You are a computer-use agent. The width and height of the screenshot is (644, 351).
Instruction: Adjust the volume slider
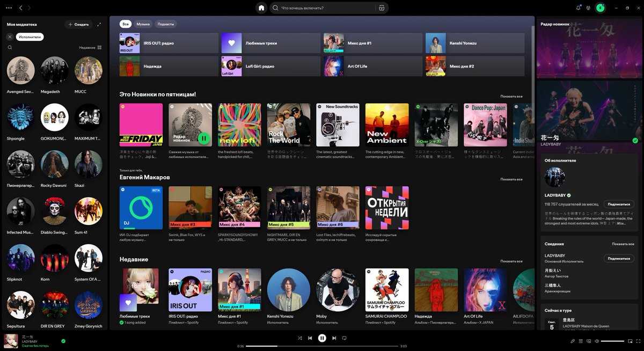[x=612, y=341]
